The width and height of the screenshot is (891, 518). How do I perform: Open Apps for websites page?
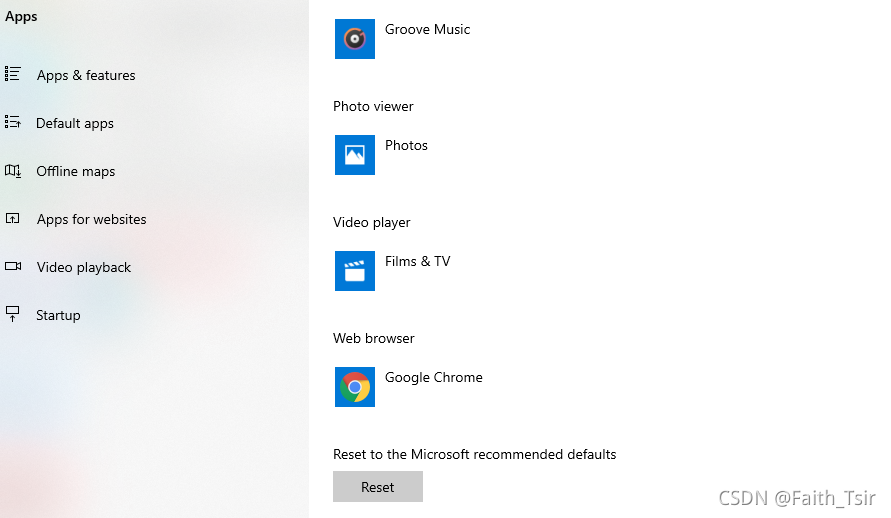point(91,219)
